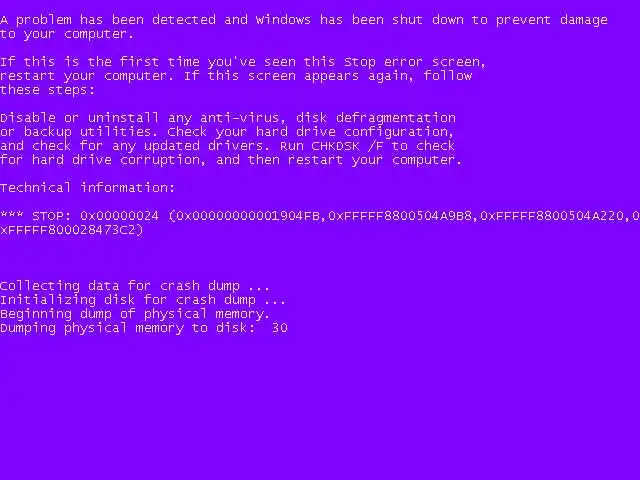Click the parameter 0xFFFFF8800504A9B8
Viewport: 640px width, 480px height.
pyautogui.click(x=400, y=216)
